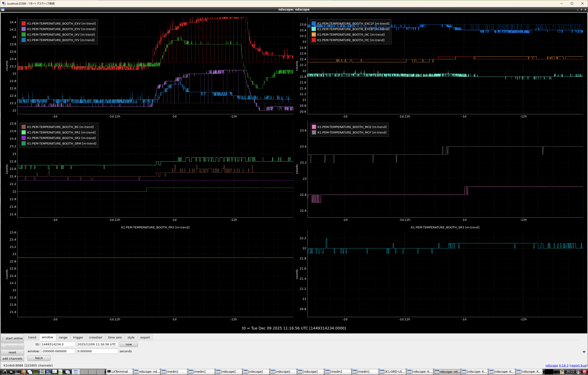Launch the terminal icon in the taskbar

(x=17, y=372)
